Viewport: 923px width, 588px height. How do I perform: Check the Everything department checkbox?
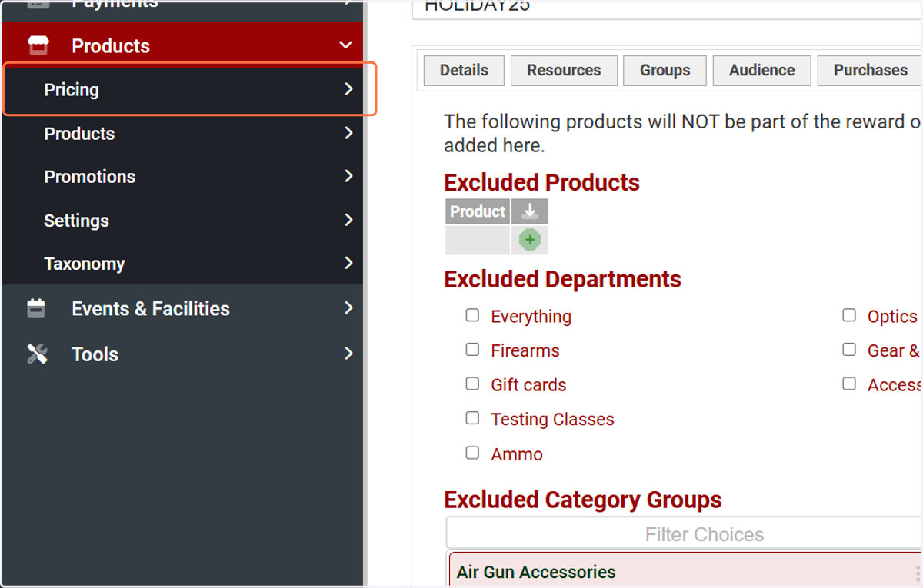[472, 315]
